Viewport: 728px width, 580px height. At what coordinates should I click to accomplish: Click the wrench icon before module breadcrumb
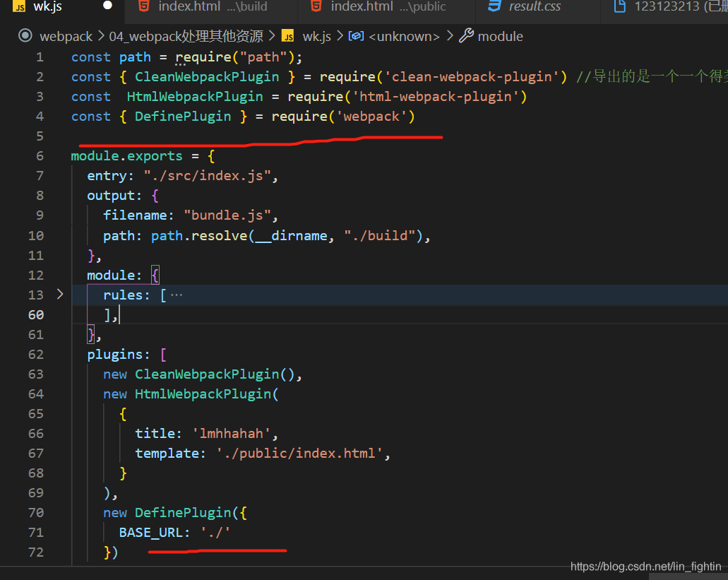[466, 36]
